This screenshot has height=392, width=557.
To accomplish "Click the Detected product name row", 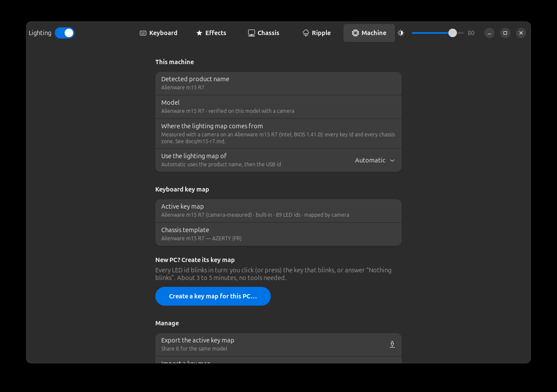I will tap(278, 83).
